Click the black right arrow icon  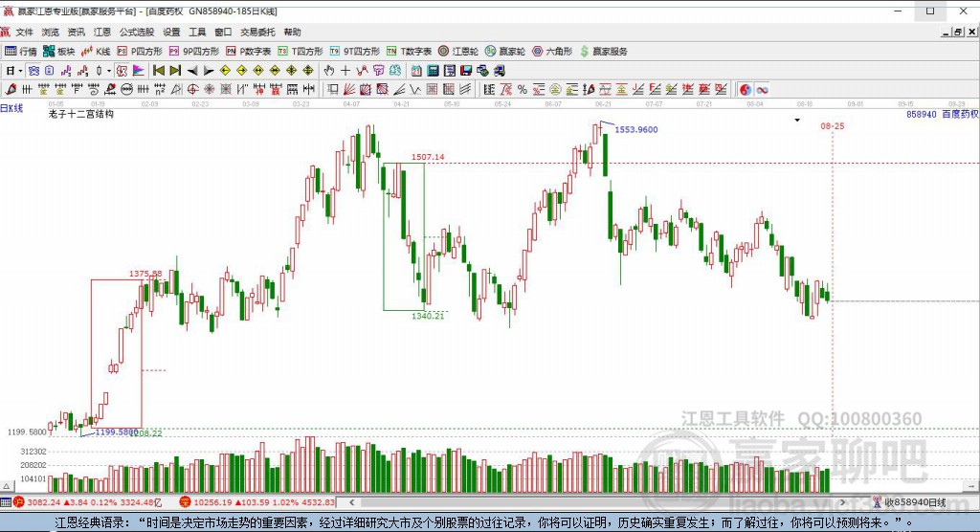(209, 71)
